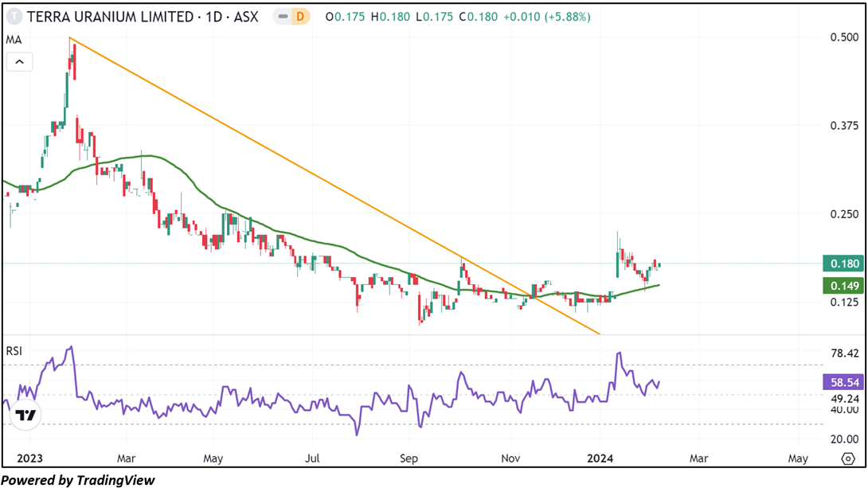This screenshot has width=868, height=488.
Task: Toggle the grey dash market status pill
Action: pos(283,17)
